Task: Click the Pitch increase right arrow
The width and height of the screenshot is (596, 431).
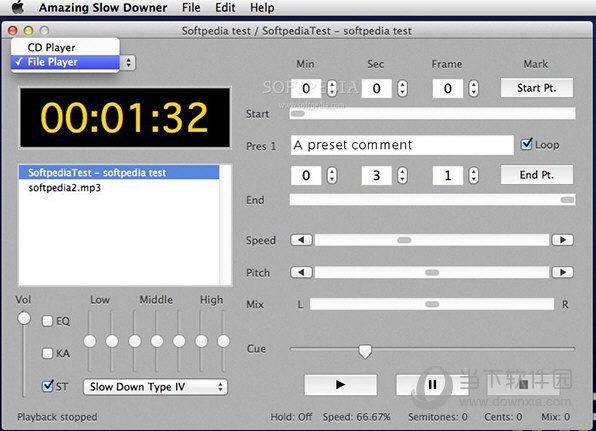Action: click(563, 272)
